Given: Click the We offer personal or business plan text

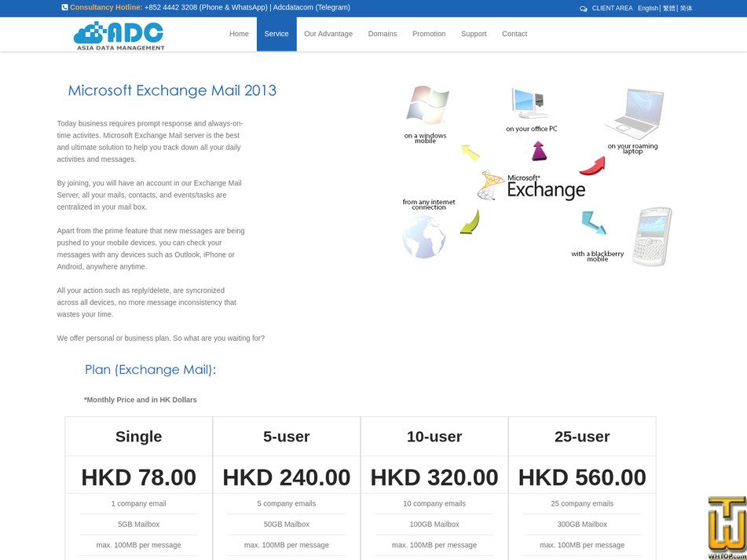Looking at the screenshot, I should pyautogui.click(x=160, y=338).
